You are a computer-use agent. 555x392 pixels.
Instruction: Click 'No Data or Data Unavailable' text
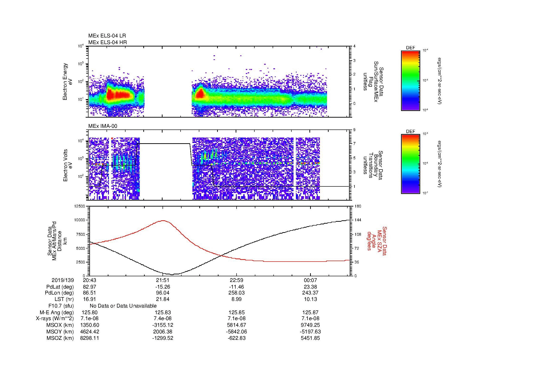click(123, 306)
